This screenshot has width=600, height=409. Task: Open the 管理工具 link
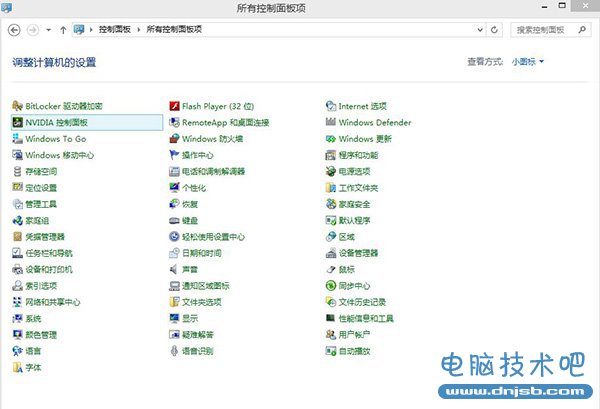pyautogui.click(x=41, y=204)
